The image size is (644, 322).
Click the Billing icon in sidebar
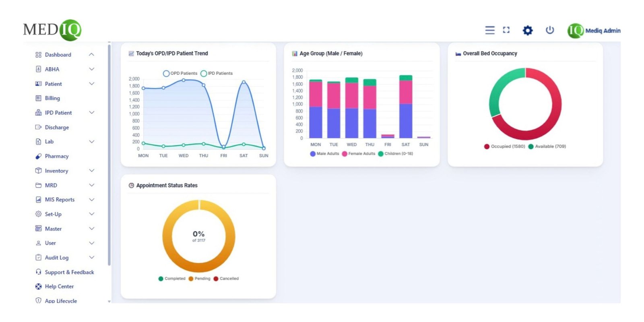[38, 98]
